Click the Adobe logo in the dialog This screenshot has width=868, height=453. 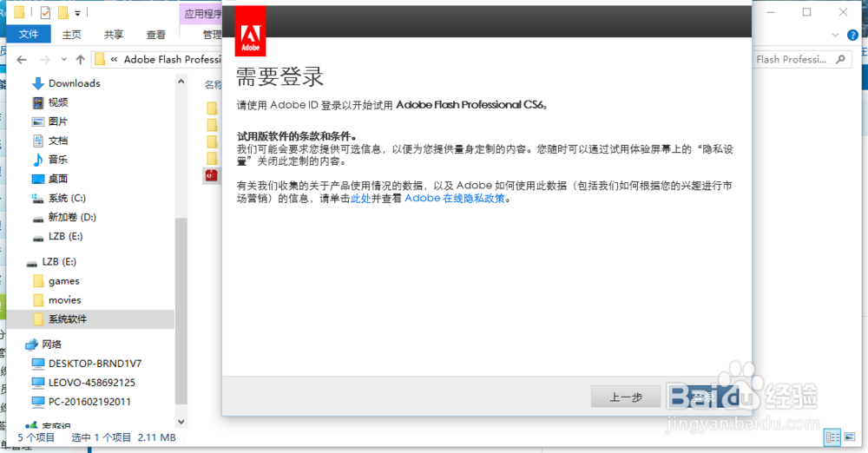[x=250, y=31]
